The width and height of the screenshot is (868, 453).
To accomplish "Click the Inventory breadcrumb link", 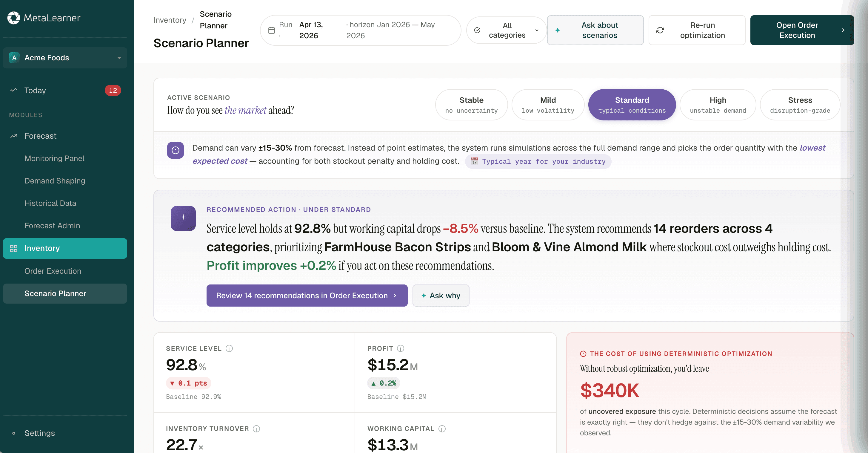I will 170,20.
